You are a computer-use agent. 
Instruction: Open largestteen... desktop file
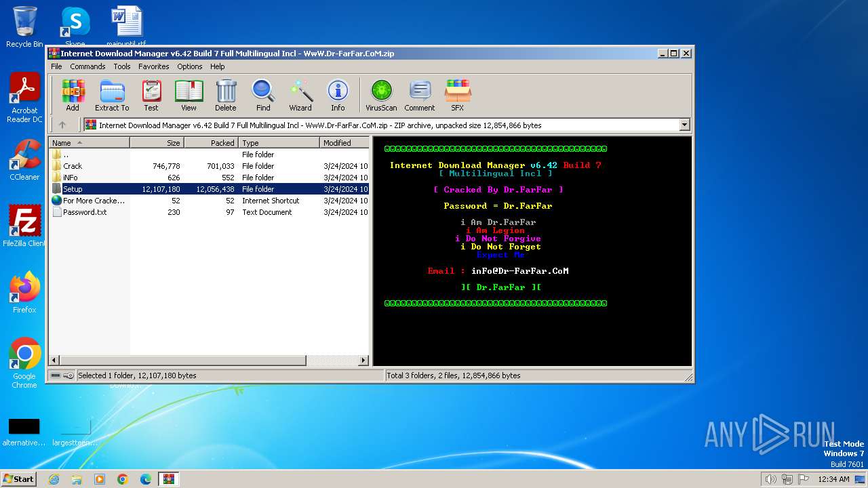click(x=75, y=432)
